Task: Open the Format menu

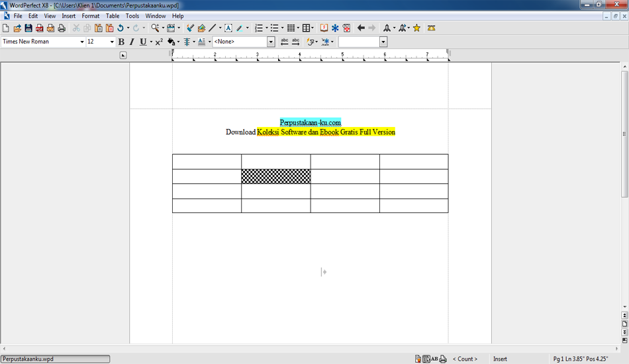Action: point(91,16)
